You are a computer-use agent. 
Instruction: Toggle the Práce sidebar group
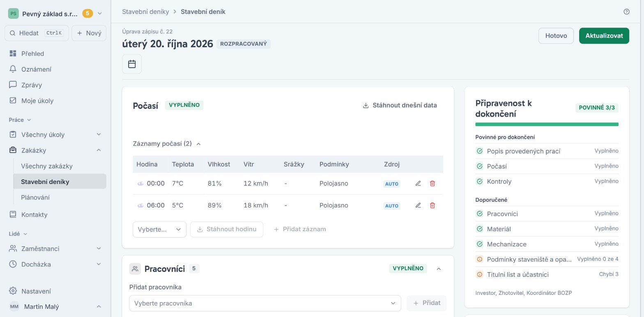[x=20, y=120]
